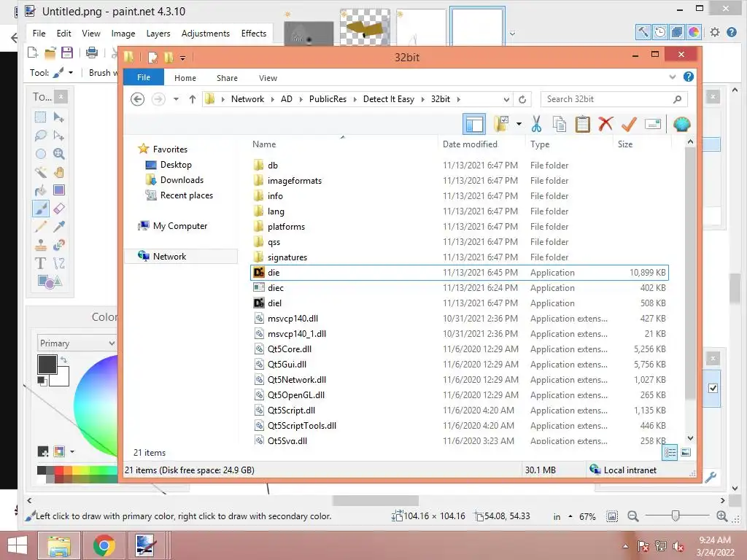Viewport: 747px width, 560px height.
Task: Refresh the 32bit folder
Action: point(522,99)
